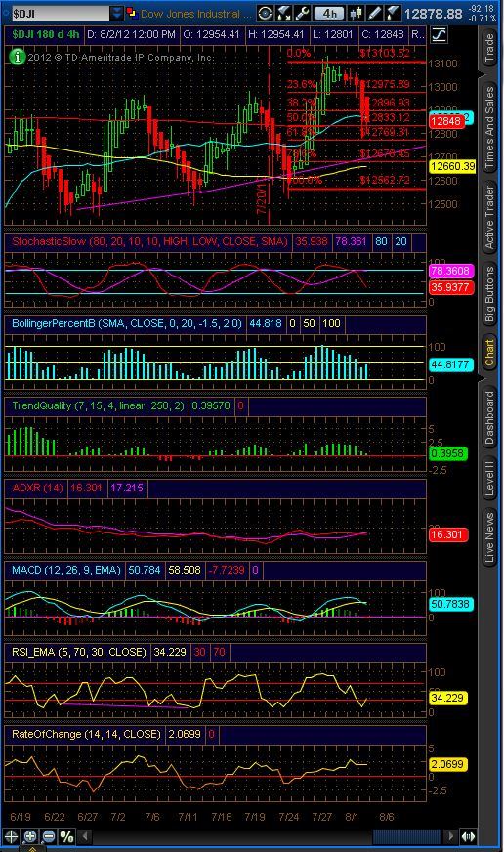Select the Big Buttons side tab
The image size is (504, 852).
coord(489,294)
